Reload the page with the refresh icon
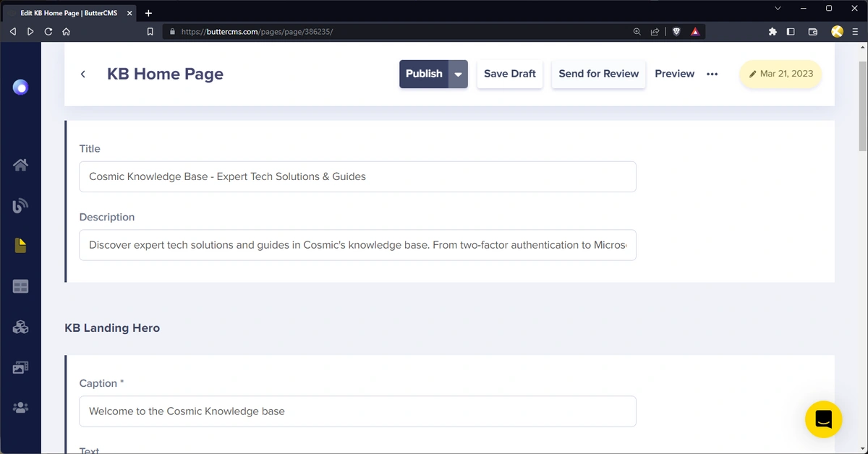 click(x=48, y=32)
